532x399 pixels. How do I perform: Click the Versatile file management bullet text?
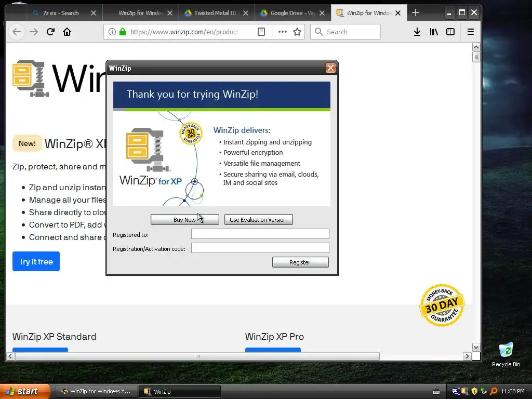click(262, 164)
